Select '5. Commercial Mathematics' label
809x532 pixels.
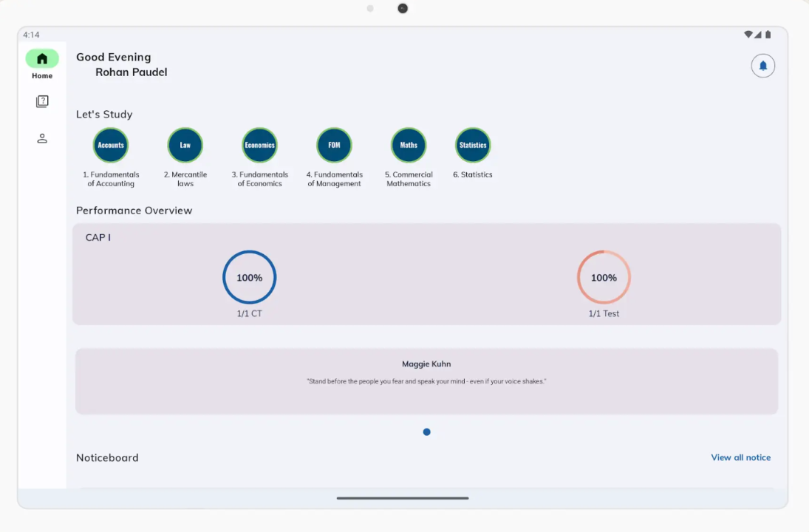coord(409,179)
